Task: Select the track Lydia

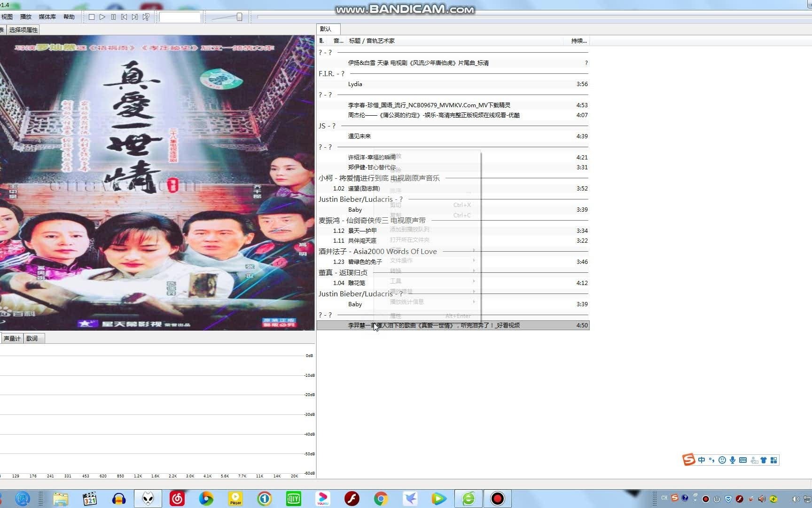Action: (453, 84)
